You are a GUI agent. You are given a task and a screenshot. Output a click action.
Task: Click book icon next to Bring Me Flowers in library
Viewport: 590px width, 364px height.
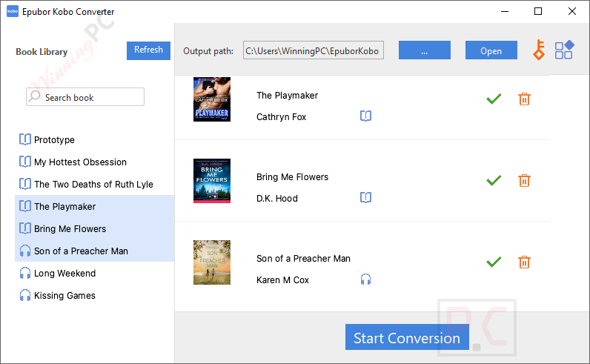point(25,228)
